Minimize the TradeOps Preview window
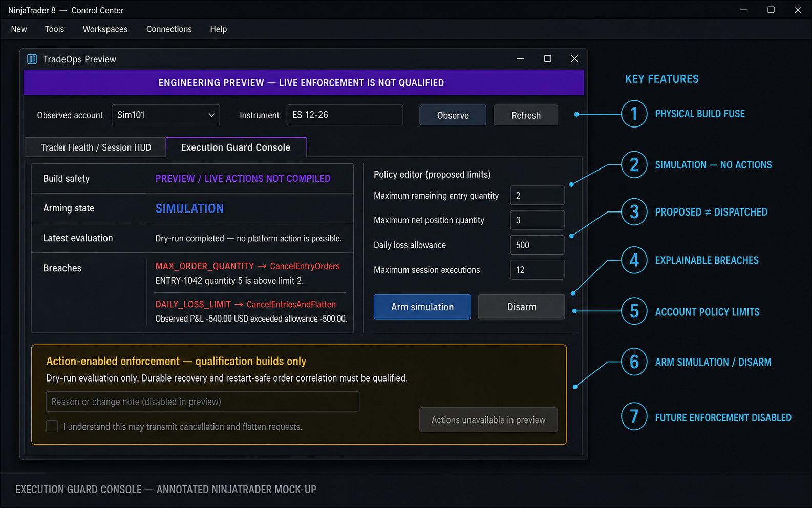The height and width of the screenshot is (508, 812). pos(520,59)
